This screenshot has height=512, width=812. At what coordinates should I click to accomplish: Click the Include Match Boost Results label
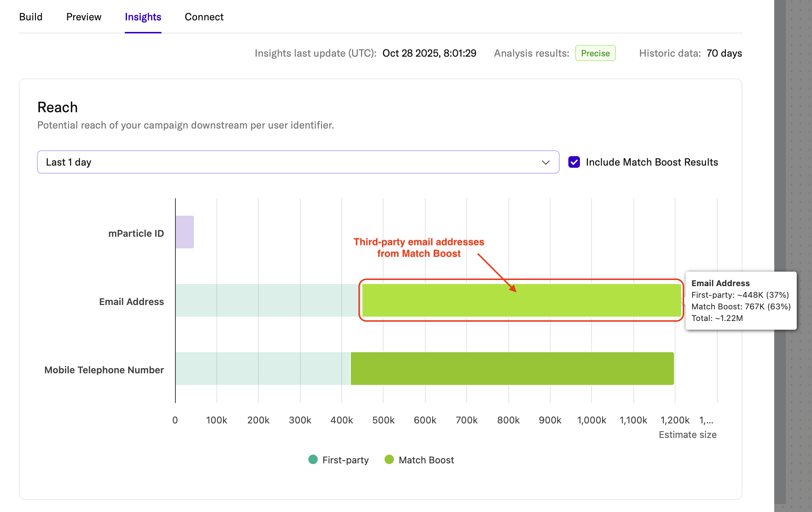tap(652, 162)
